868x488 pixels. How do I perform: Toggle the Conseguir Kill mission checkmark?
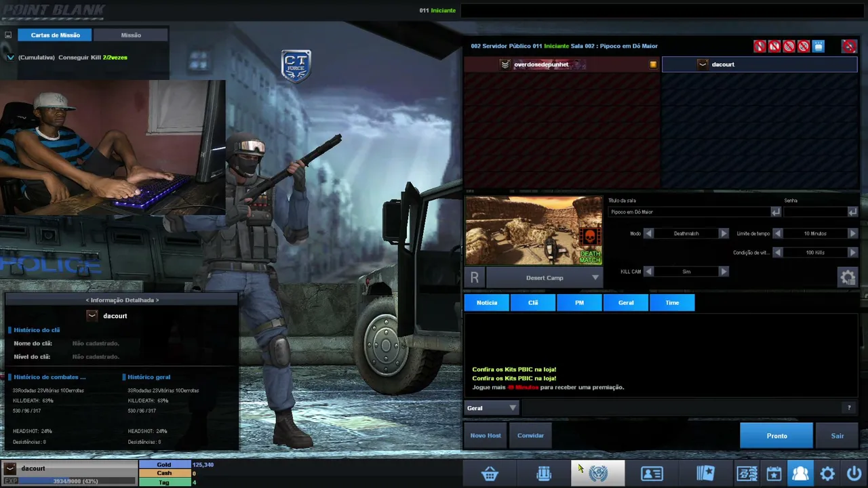[x=10, y=58]
